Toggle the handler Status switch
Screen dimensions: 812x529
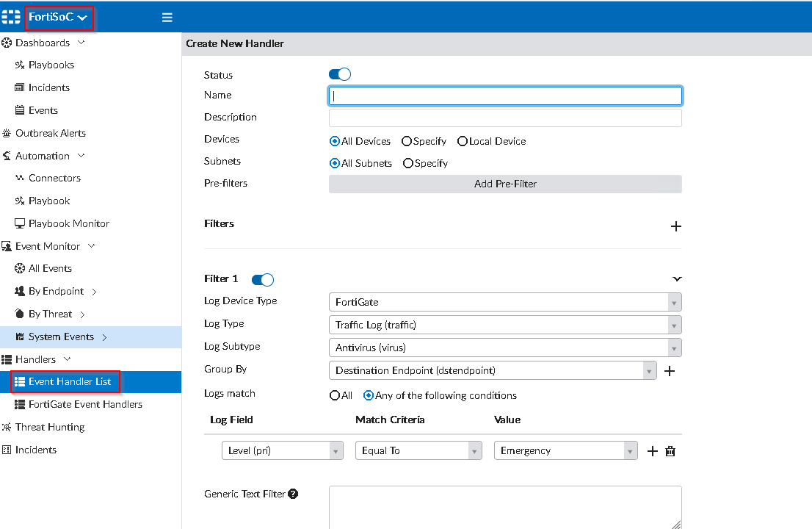point(340,74)
